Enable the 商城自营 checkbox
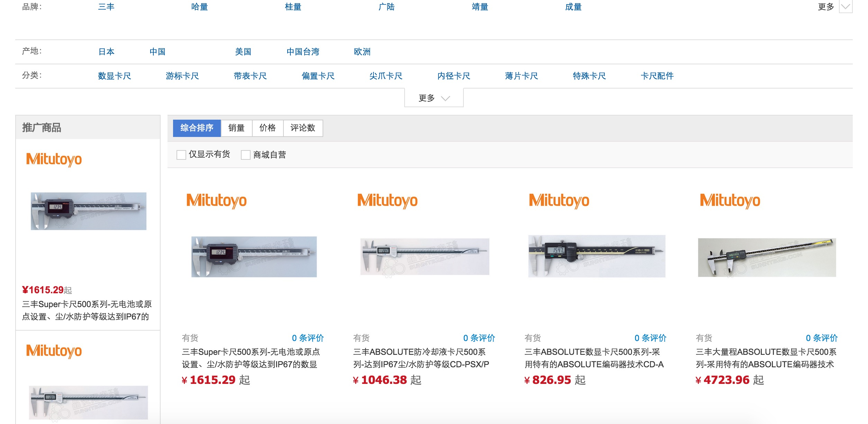 tap(246, 155)
